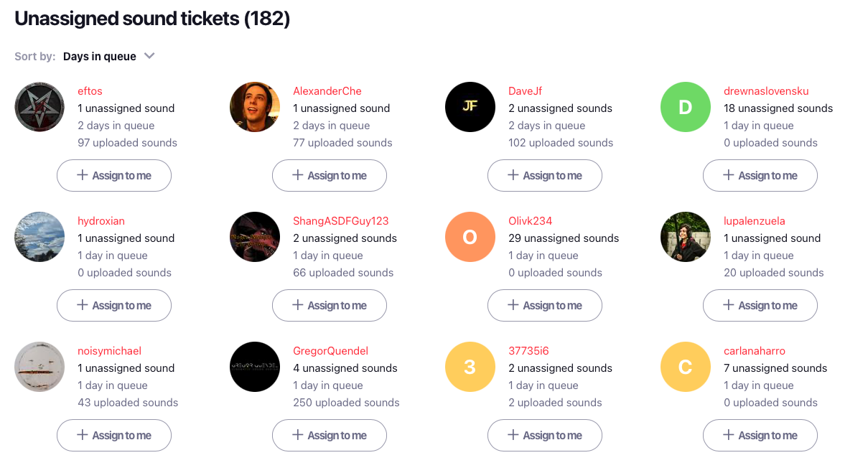Open DaveJf's black JF avatar
The width and height of the screenshot is (868, 468).
[x=470, y=107]
